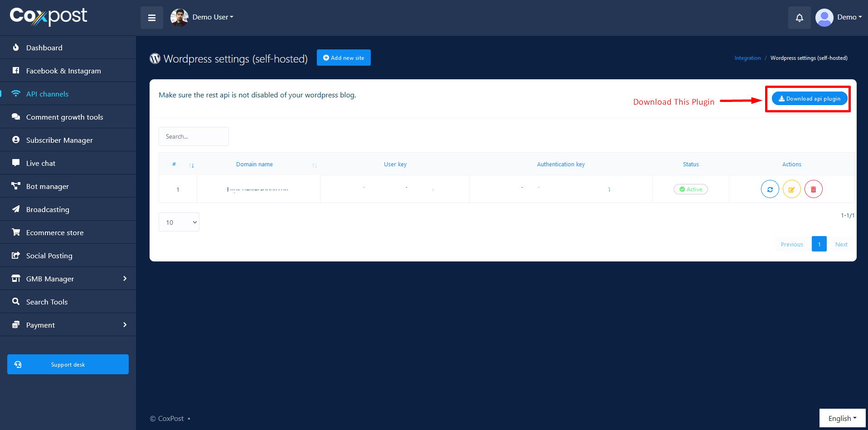Click the hamburger menu toggle icon

click(x=151, y=18)
